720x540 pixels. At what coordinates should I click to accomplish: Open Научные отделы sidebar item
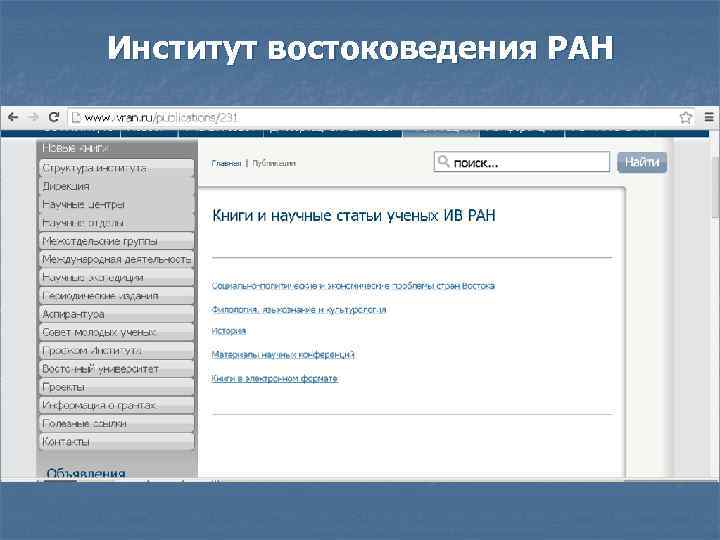[117, 223]
